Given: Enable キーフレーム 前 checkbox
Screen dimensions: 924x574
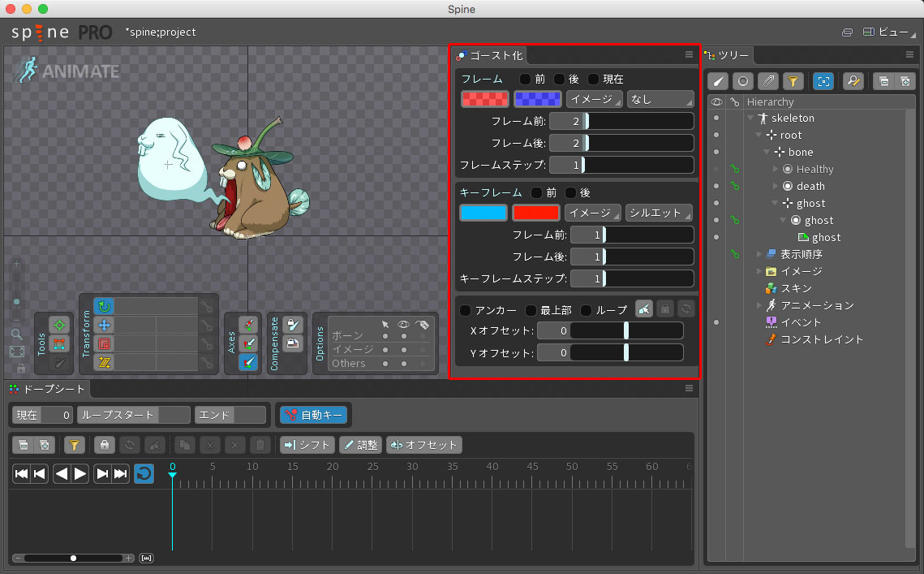Looking at the screenshot, I should pos(536,193).
